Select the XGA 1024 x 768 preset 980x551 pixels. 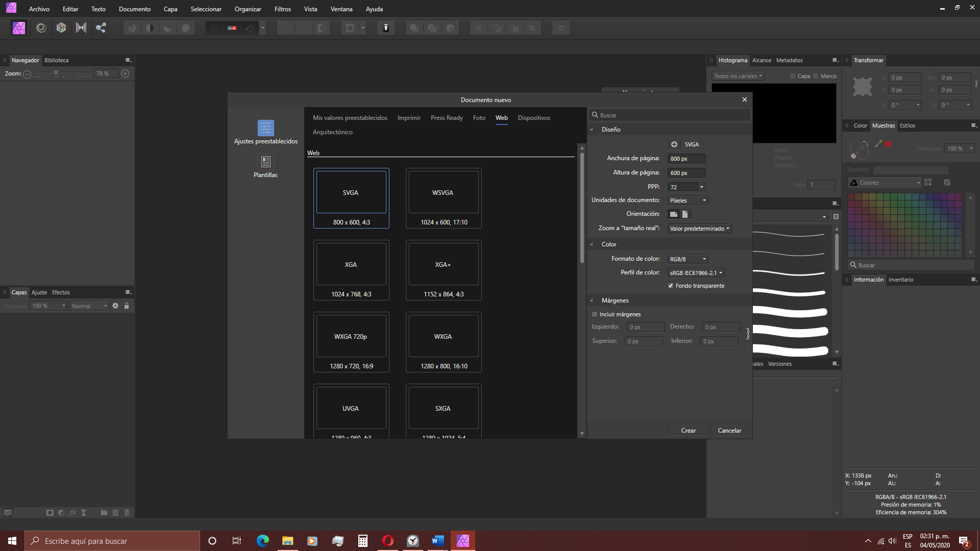351,270
